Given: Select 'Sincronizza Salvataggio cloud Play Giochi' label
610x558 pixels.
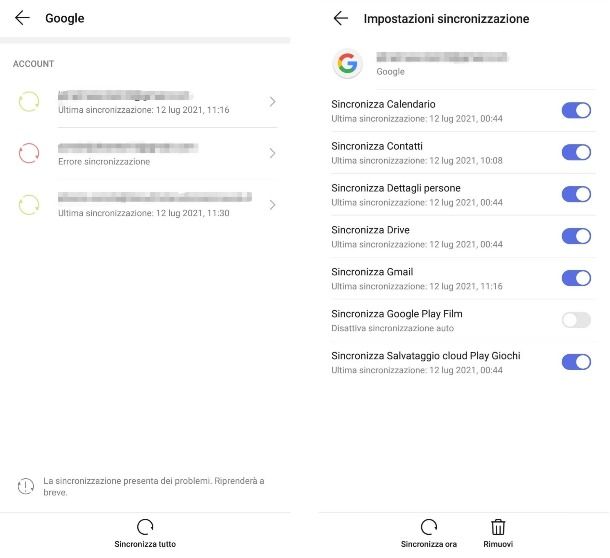Looking at the screenshot, I should click(x=426, y=356).
